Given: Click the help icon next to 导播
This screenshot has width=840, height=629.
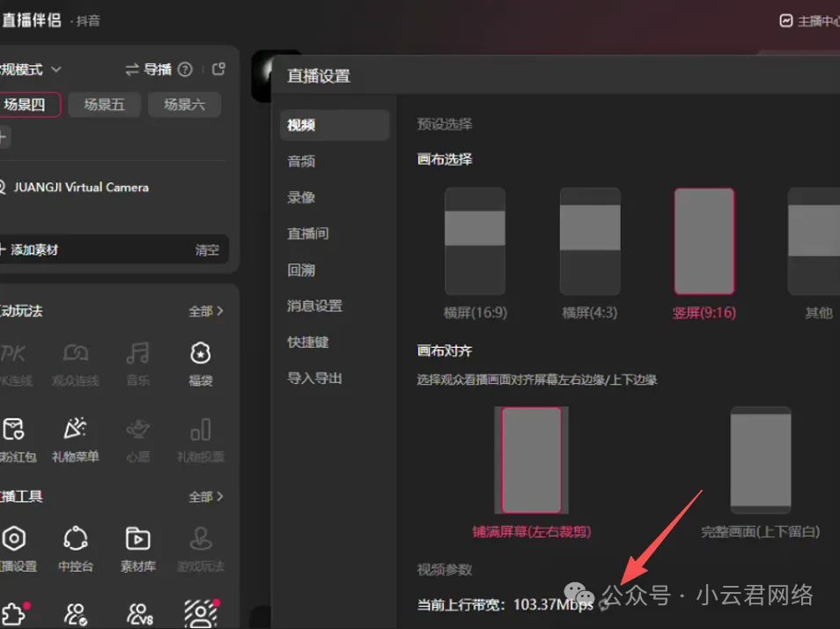Looking at the screenshot, I should pos(185,70).
